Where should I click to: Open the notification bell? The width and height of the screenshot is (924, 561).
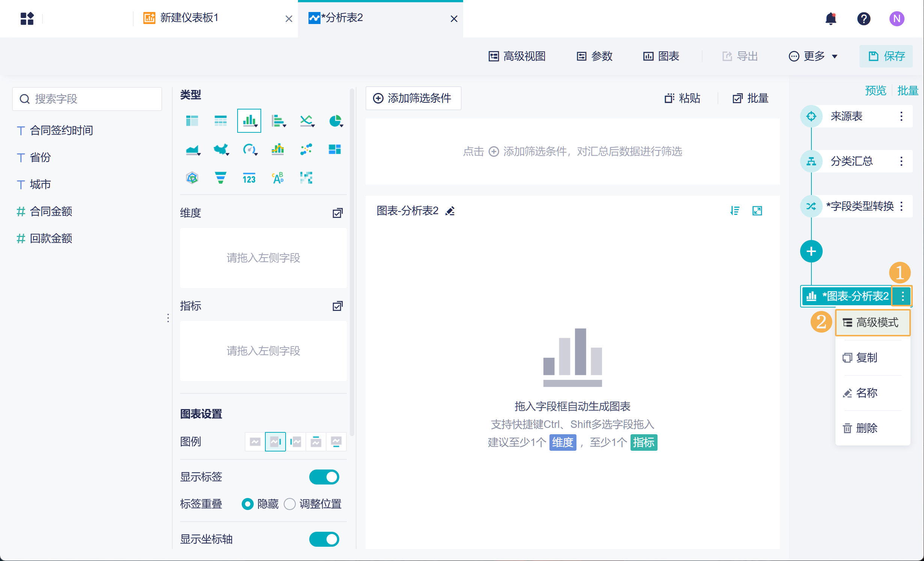coord(831,18)
